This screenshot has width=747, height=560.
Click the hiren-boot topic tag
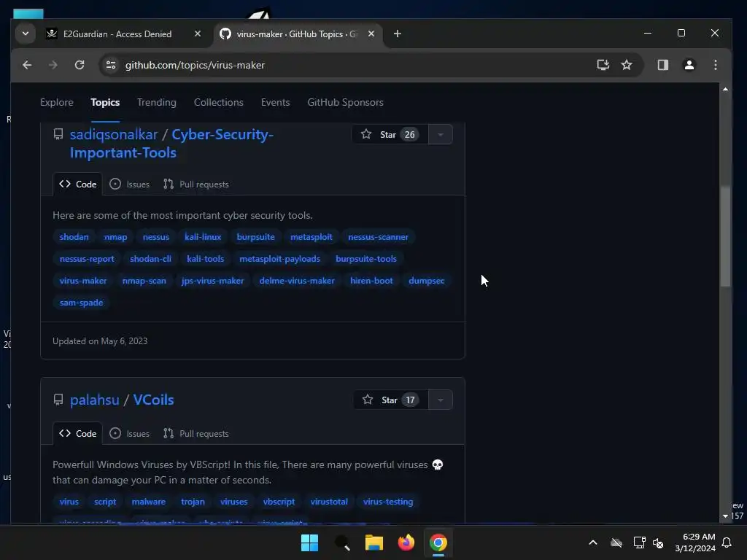pos(371,281)
